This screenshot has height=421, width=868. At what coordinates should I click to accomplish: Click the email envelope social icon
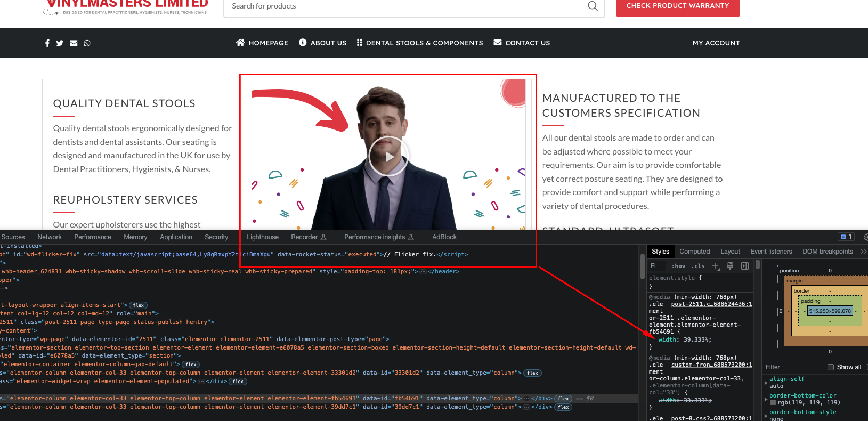pos(74,43)
